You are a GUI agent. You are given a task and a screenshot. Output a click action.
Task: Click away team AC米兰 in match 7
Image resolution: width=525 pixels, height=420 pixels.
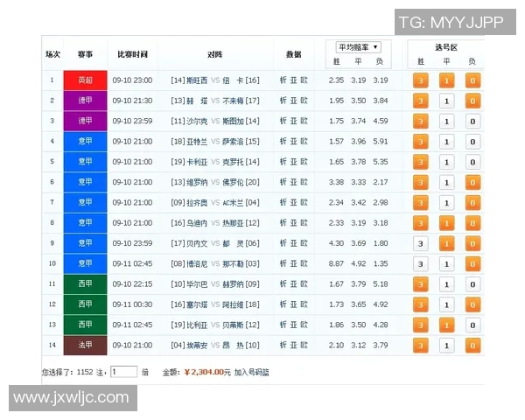pos(233,203)
